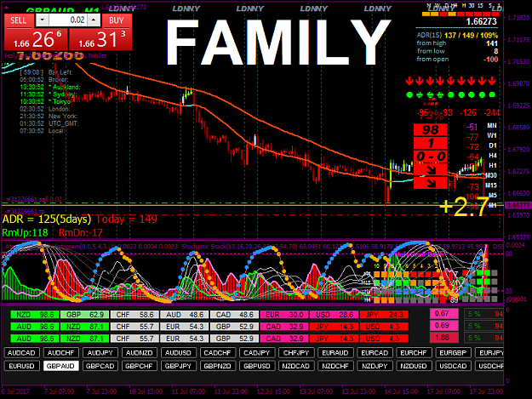Switch chart to AUDUSD pair
The height and width of the screenshot is (399, 532).
coord(179,353)
